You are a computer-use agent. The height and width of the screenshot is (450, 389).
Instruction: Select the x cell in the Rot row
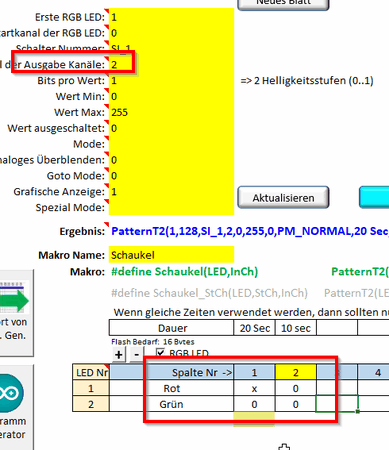(254, 388)
